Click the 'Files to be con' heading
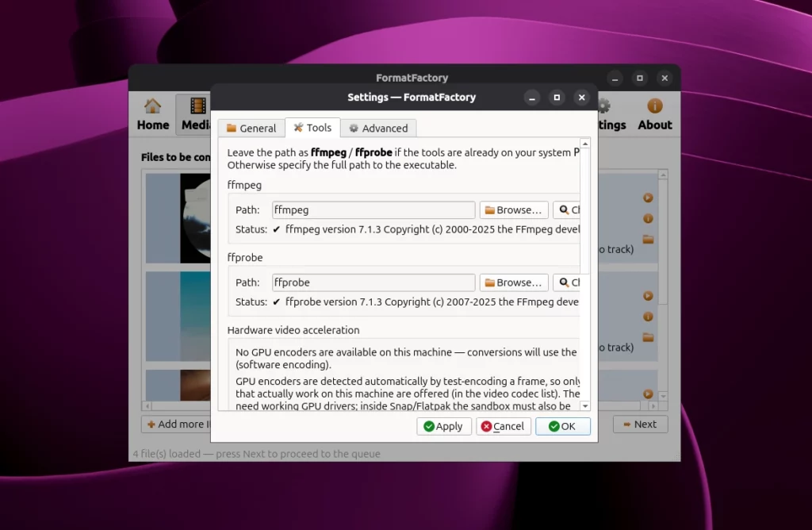 tap(175, 157)
